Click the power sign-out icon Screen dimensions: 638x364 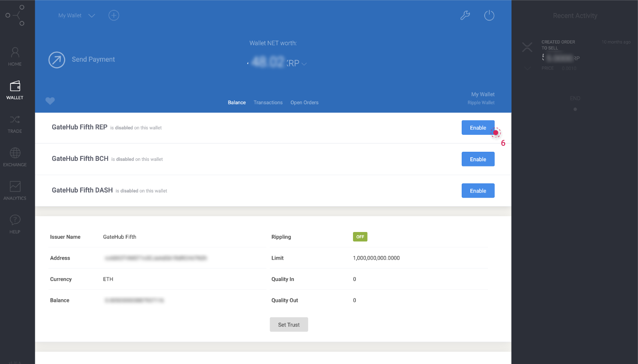pos(489,15)
